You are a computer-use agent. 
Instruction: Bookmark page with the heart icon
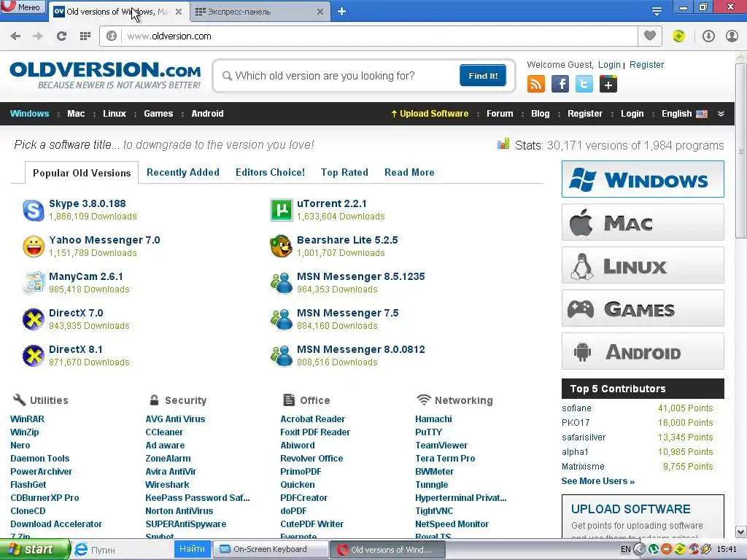(x=650, y=36)
